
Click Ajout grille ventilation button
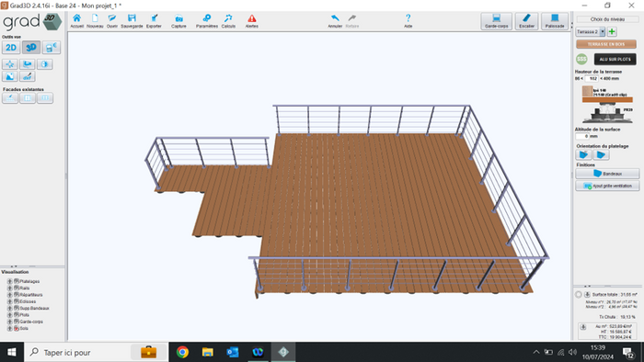click(607, 187)
